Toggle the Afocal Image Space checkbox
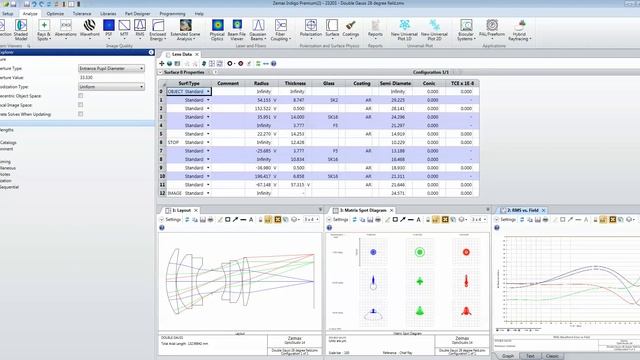Viewport: 640px width, 360px height. (x=80, y=105)
